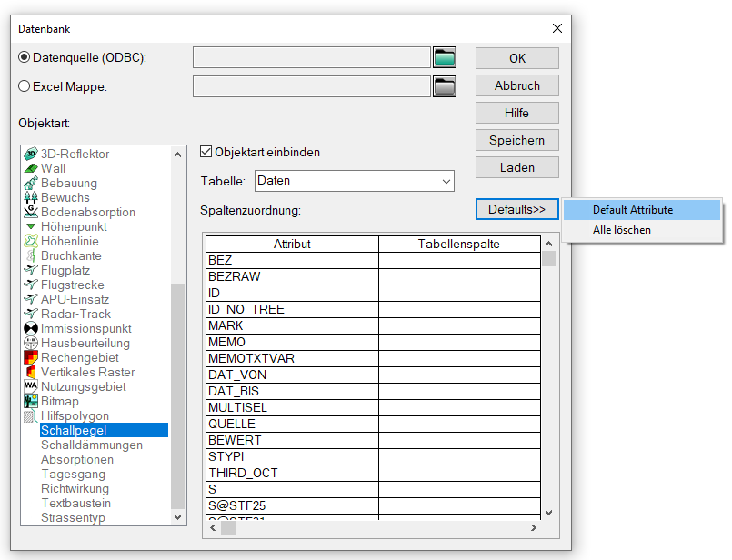732x560 pixels.
Task: Click the APU-Einsatz airplane icon
Action: tap(31, 299)
